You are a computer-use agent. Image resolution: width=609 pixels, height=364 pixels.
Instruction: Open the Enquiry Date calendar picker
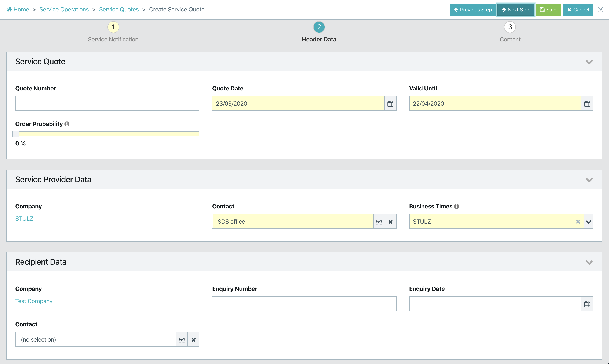(x=587, y=304)
